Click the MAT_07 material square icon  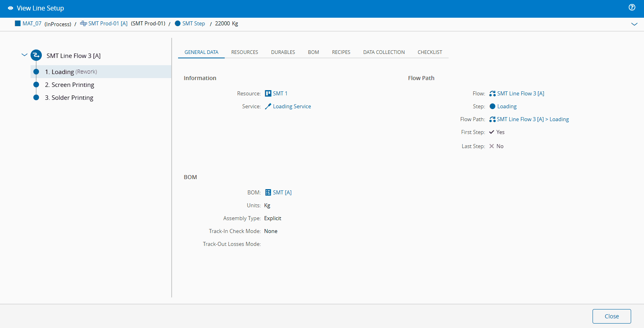pyautogui.click(x=18, y=23)
